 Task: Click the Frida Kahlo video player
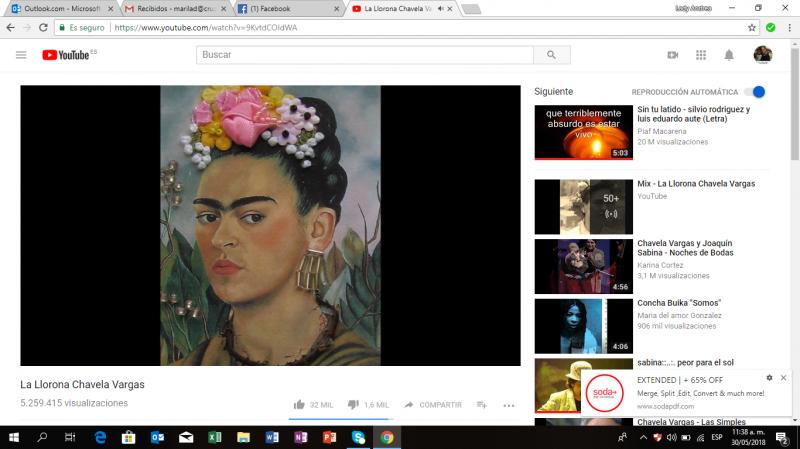click(270, 225)
